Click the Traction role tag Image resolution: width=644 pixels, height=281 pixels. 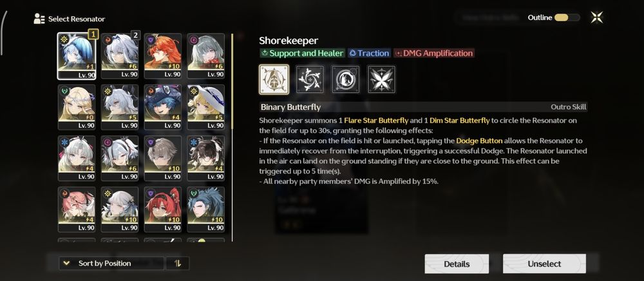369,53
